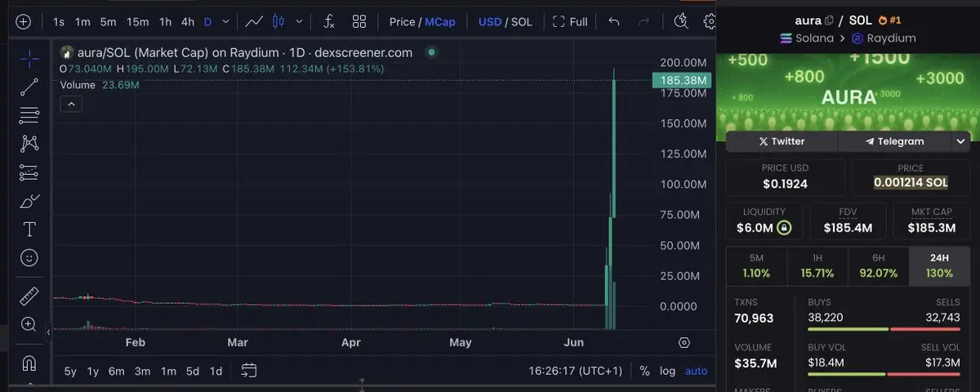The width and height of the screenshot is (980, 392).
Task: Show the 6H stats tab
Action: [x=878, y=266]
